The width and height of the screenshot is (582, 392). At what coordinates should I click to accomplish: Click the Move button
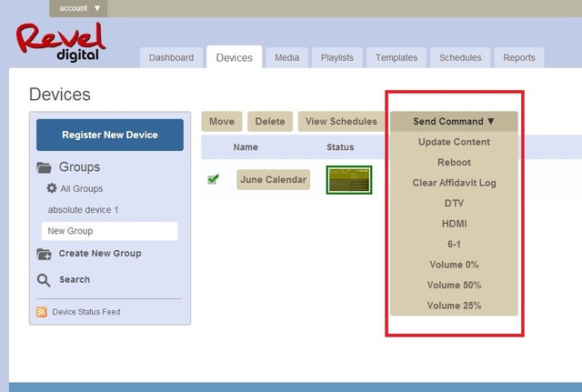tap(222, 121)
